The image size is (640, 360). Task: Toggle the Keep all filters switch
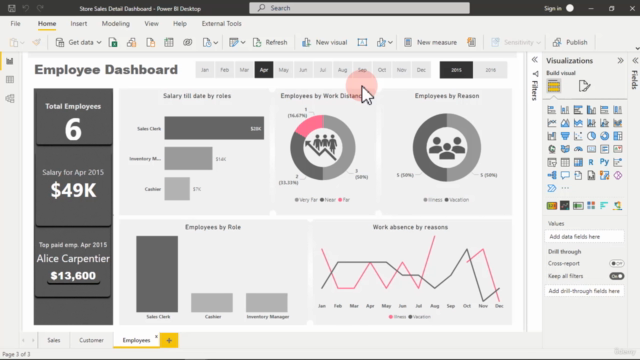tap(616, 276)
